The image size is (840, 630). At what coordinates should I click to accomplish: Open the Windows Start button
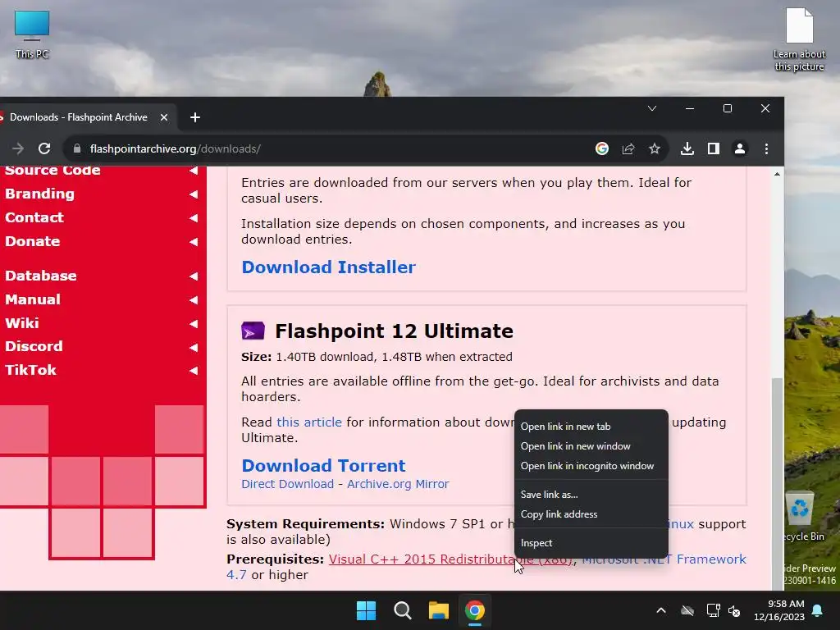pyautogui.click(x=367, y=610)
